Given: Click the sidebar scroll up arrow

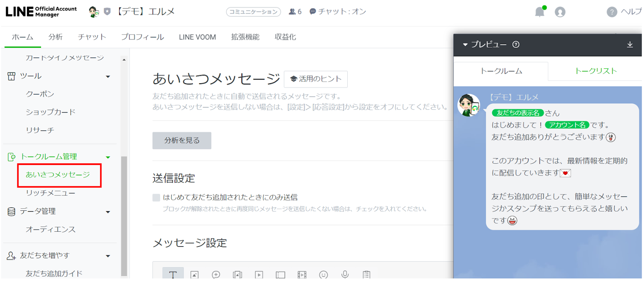Looking at the screenshot, I should point(124,60).
